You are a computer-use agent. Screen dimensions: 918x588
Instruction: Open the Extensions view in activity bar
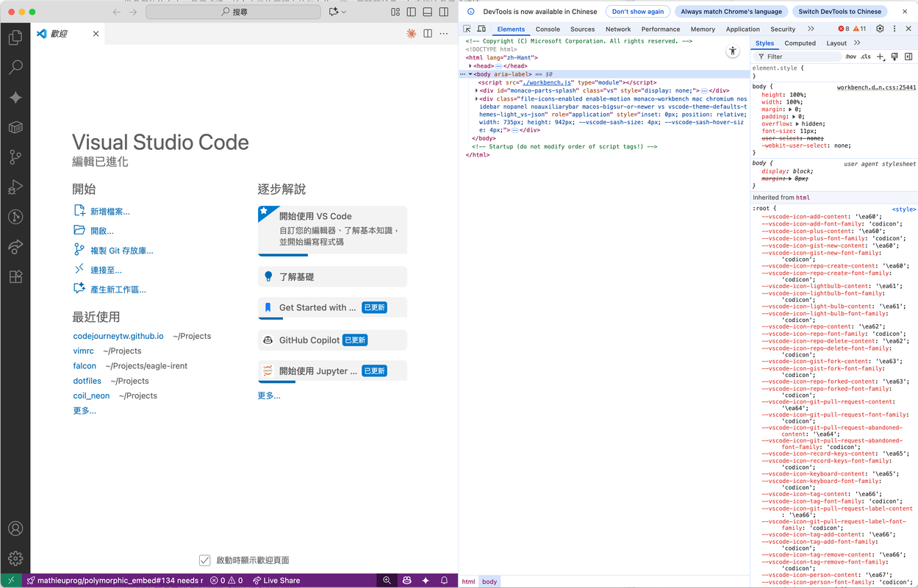(x=15, y=277)
